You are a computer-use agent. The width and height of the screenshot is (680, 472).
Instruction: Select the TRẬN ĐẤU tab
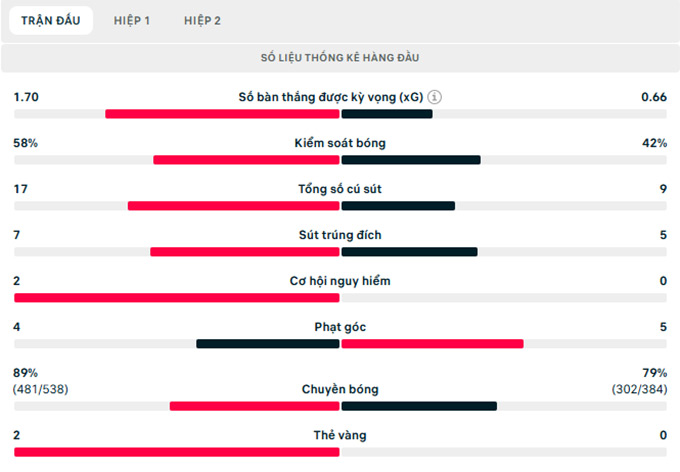[51, 20]
